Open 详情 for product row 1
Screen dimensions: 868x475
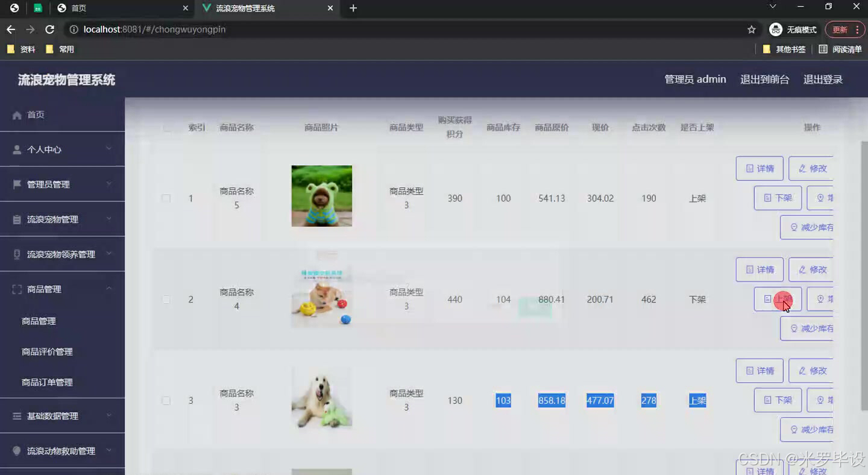tap(759, 169)
